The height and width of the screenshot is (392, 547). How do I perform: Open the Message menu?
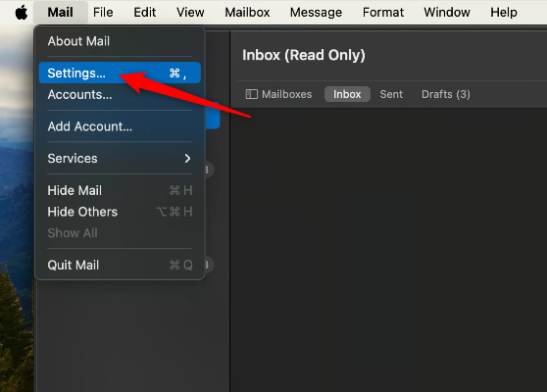[316, 13]
